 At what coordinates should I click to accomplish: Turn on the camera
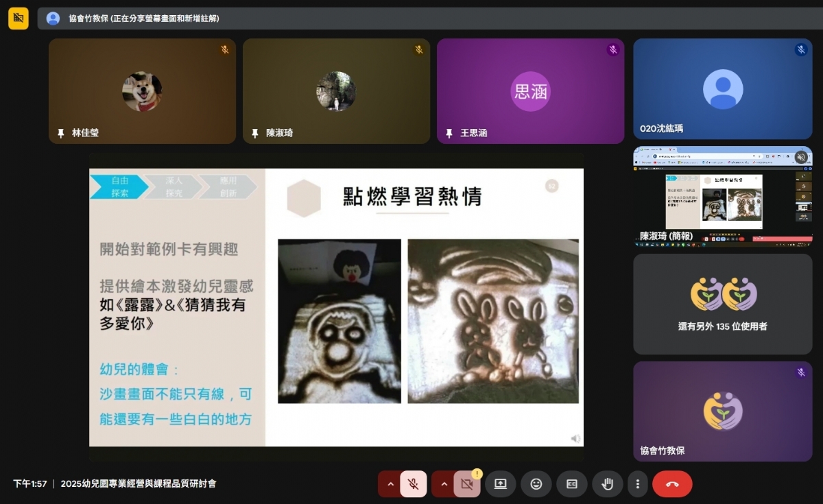click(467, 484)
